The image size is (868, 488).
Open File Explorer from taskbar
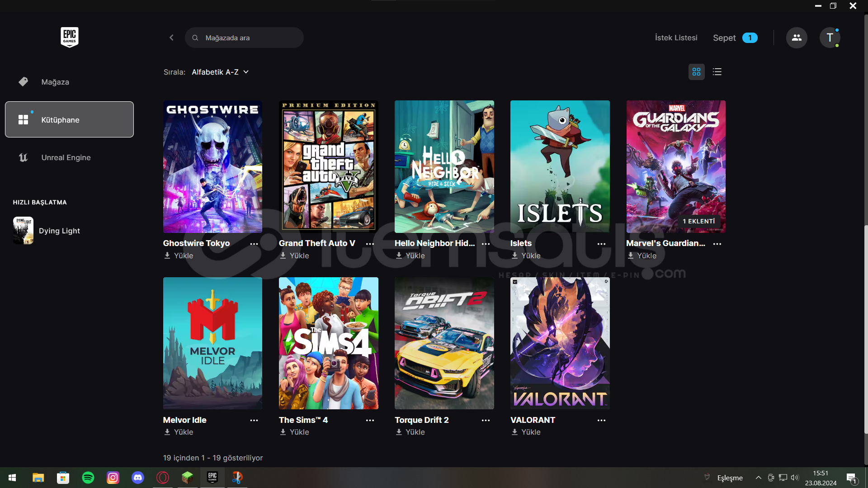coord(38,478)
